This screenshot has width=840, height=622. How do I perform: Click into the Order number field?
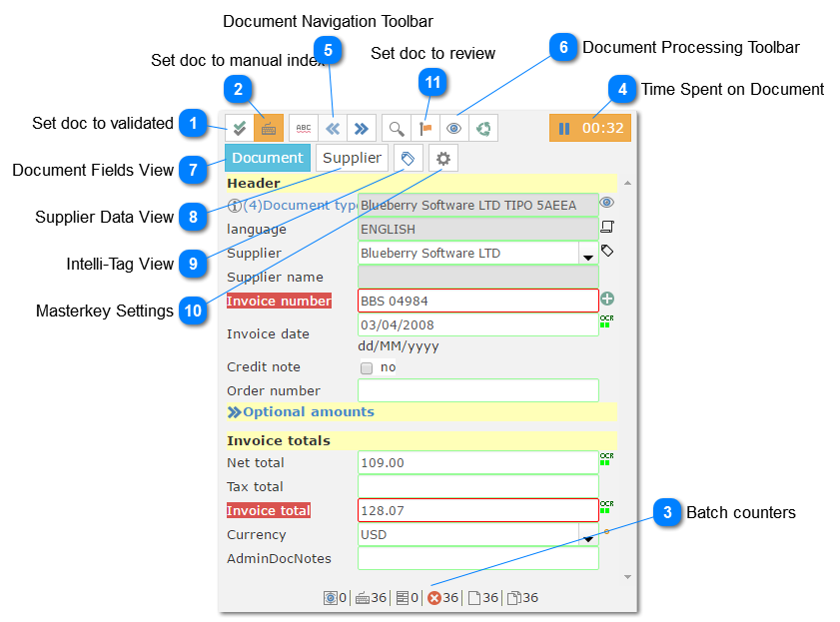click(x=477, y=390)
